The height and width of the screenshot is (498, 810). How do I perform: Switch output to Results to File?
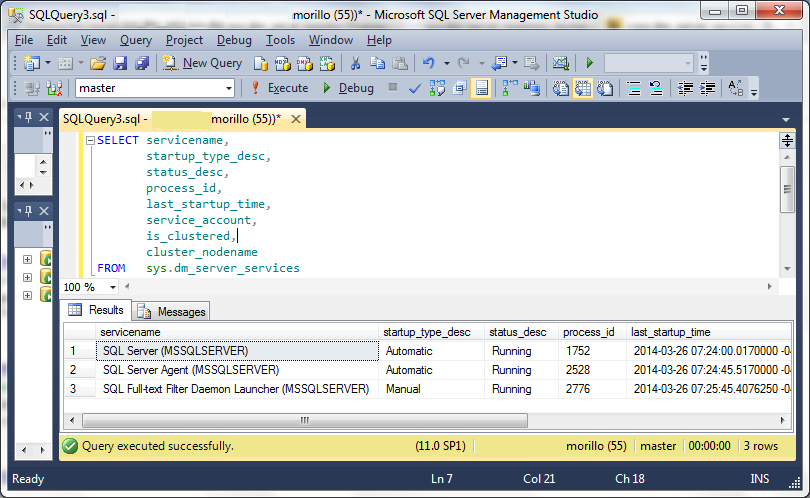tap(605, 88)
